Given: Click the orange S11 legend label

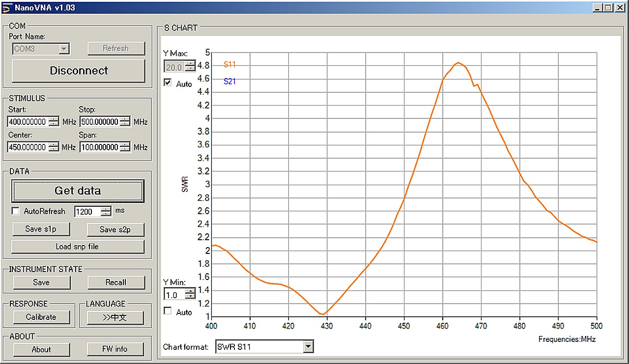Looking at the screenshot, I should (x=229, y=64).
